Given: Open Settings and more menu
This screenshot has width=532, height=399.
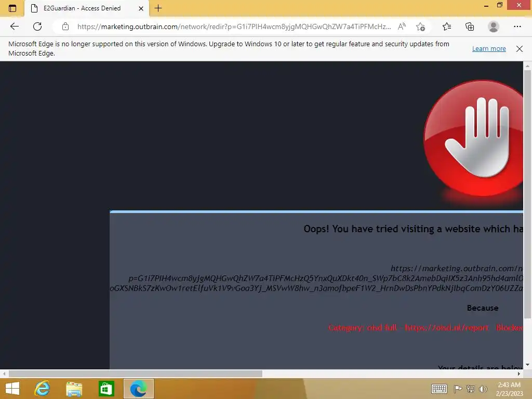Looking at the screenshot, I should pos(517,26).
